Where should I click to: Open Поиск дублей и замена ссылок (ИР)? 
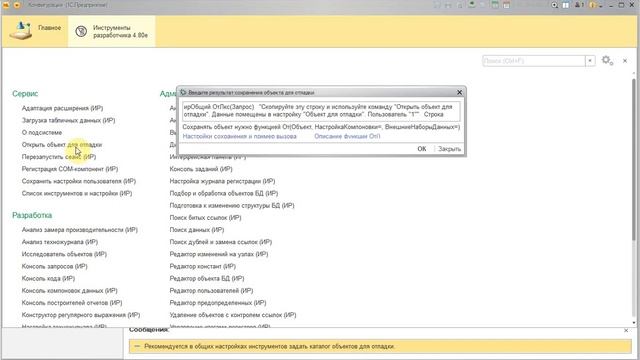(221, 242)
